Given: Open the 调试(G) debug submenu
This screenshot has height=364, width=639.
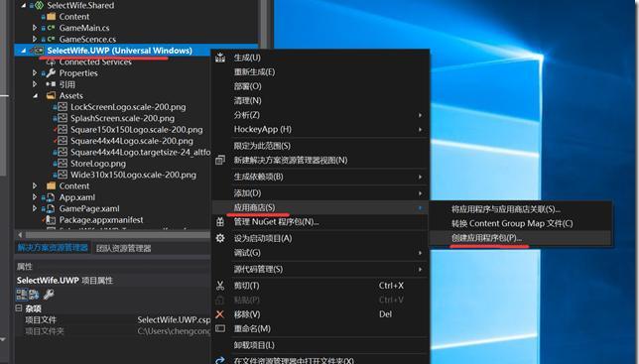Looking at the screenshot, I should point(320,253).
